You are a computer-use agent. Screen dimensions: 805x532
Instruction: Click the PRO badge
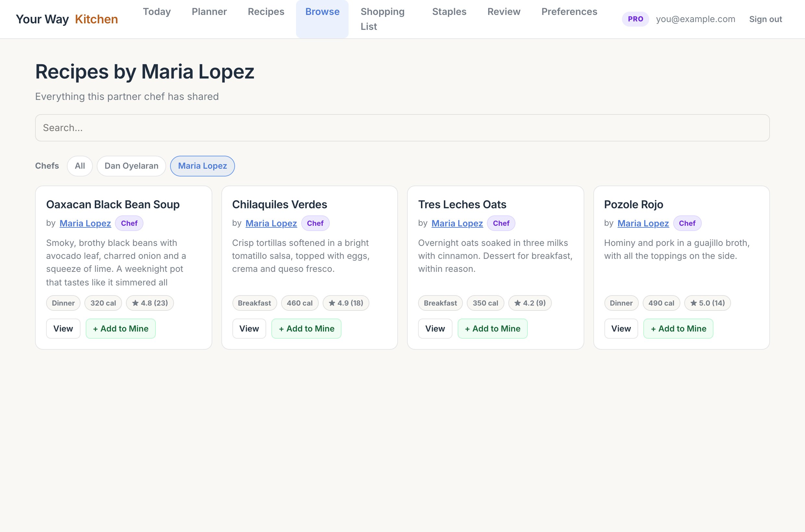[x=635, y=19]
